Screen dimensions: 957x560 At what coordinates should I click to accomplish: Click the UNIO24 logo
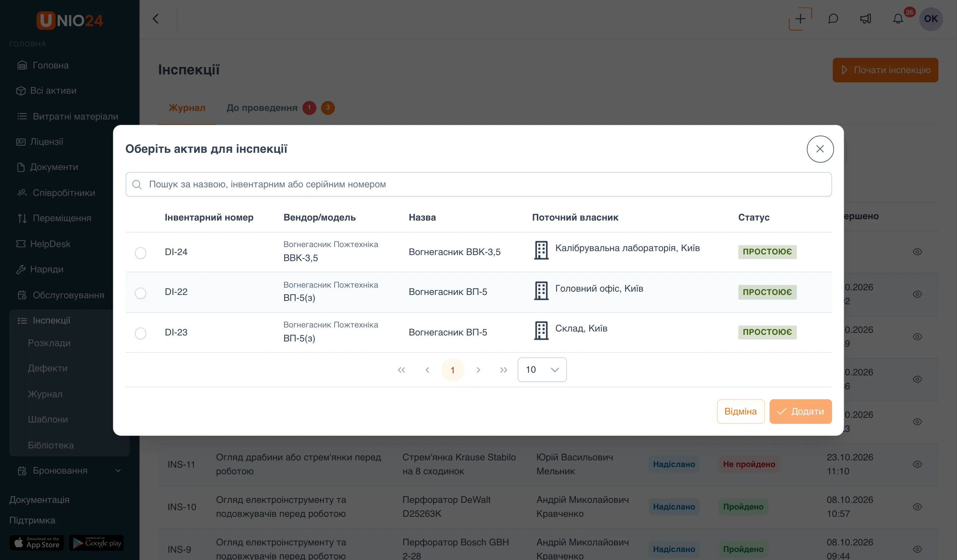[69, 21]
